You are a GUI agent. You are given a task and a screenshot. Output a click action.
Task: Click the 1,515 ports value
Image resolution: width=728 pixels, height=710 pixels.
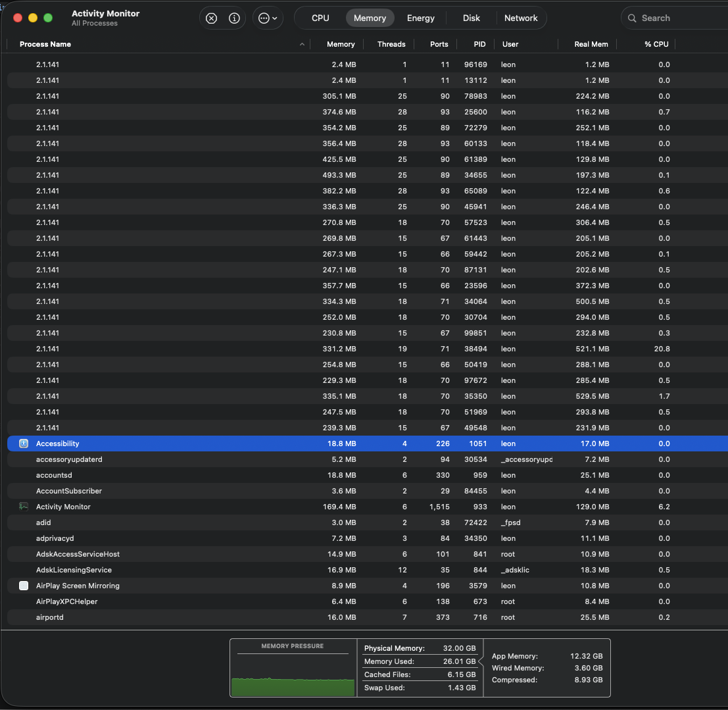coord(439,507)
